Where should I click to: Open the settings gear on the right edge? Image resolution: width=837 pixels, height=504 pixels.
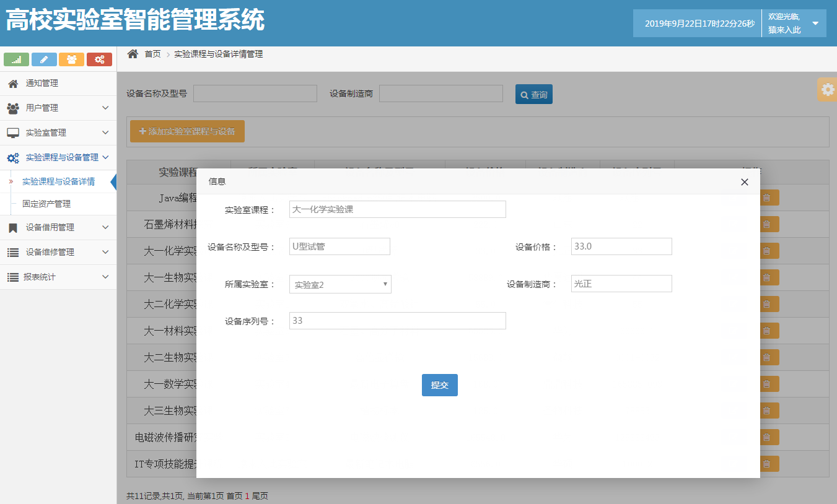pos(828,89)
